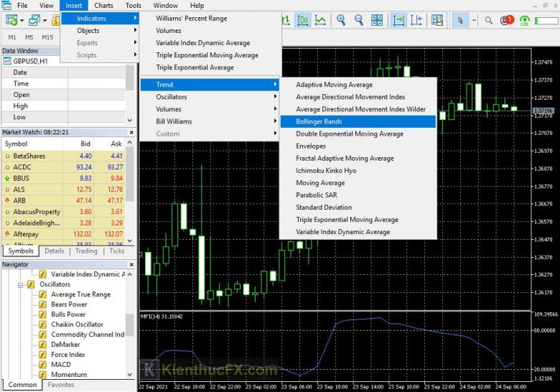Click the zoom in magnifier icon
Viewport: 560px width, 392px height.
340,21
